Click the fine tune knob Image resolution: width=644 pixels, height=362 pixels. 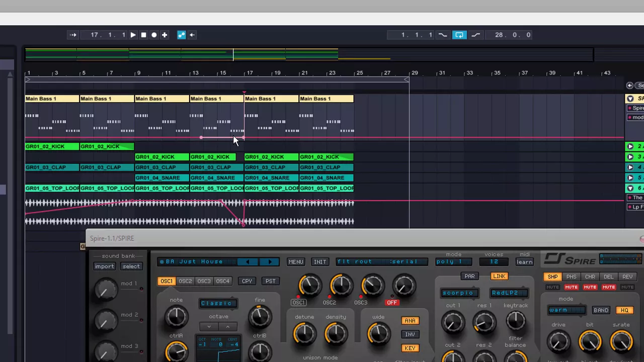[260, 316]
